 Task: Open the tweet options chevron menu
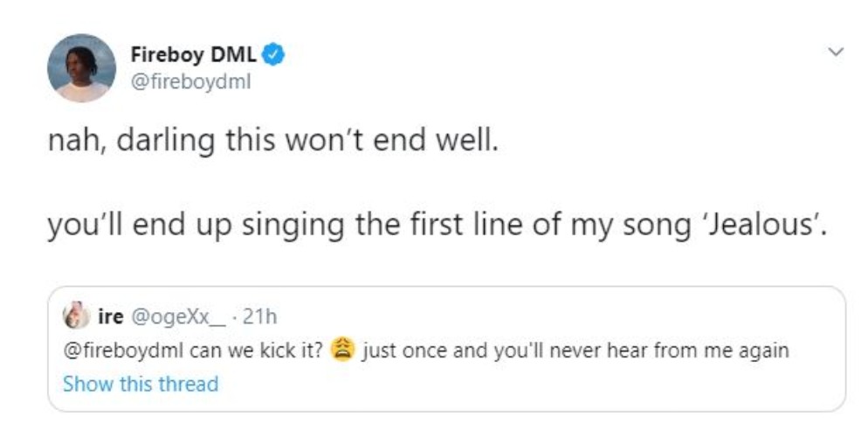pos(835,52)
